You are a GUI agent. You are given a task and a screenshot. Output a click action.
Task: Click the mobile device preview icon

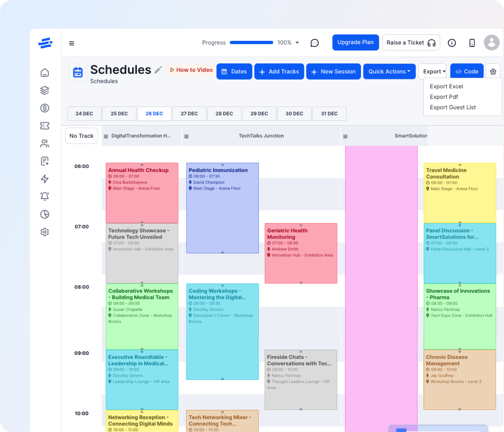(x=472, y=43)
